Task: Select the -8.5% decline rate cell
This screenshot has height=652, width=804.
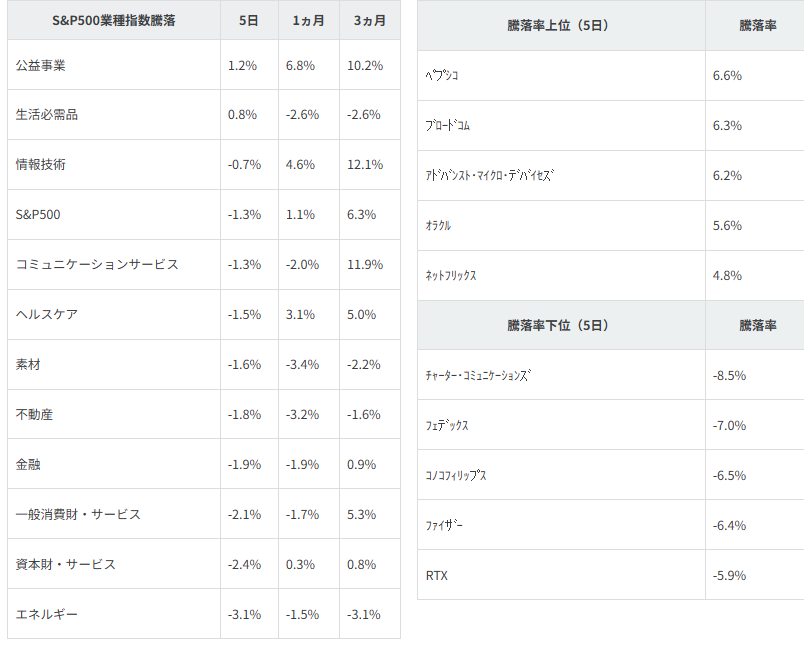Action: (x=729, y=376)
